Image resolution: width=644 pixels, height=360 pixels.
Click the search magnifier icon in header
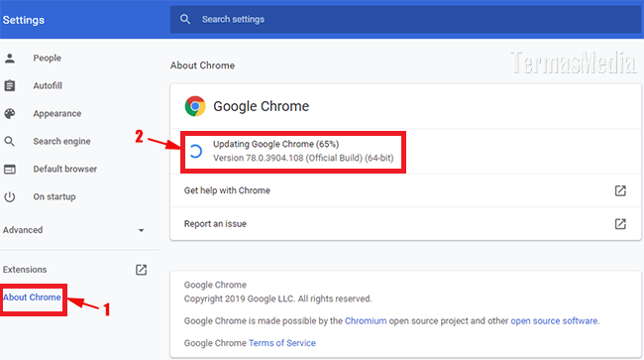[x=185, y=19]
